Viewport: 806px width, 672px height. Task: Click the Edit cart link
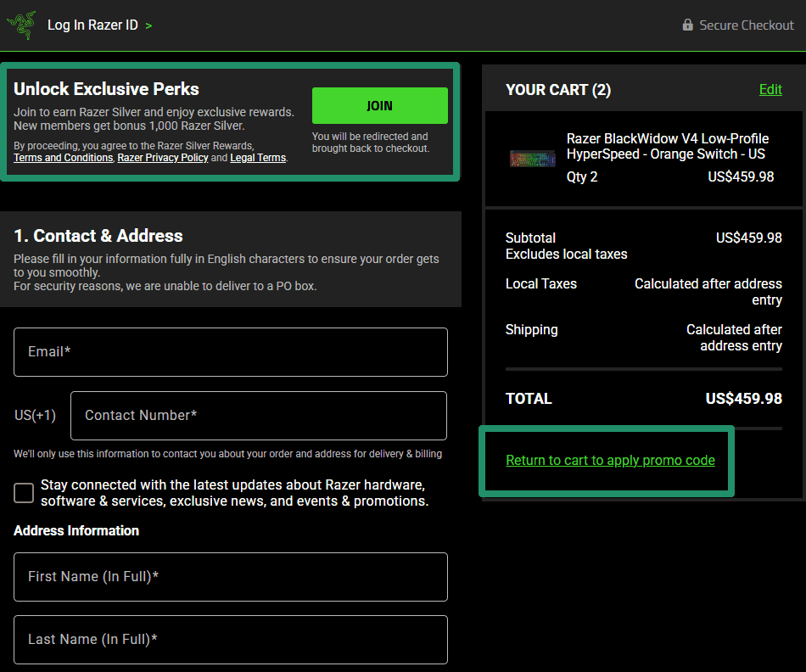click(770, 89)
